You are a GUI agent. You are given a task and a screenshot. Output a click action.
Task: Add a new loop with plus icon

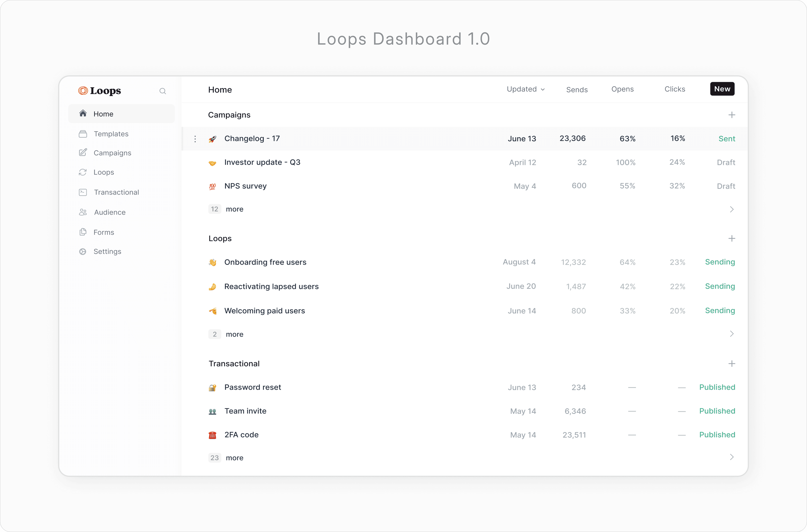click(x=732, y=239)
